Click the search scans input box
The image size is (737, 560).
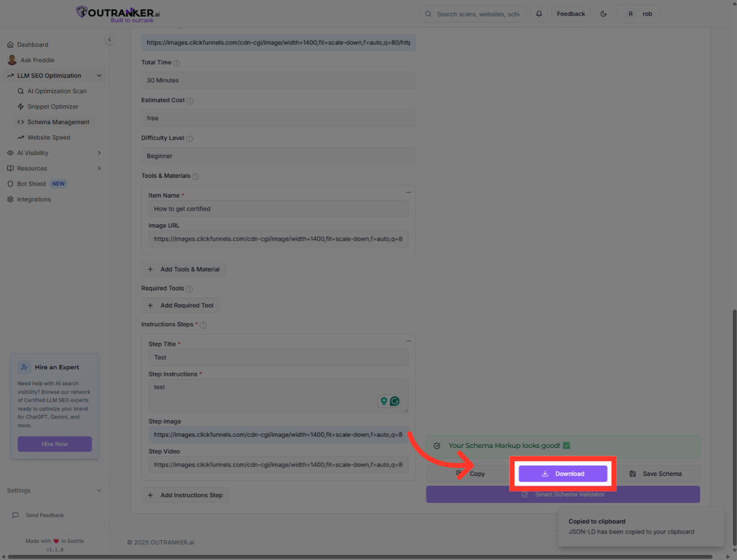tap(477, 14)
